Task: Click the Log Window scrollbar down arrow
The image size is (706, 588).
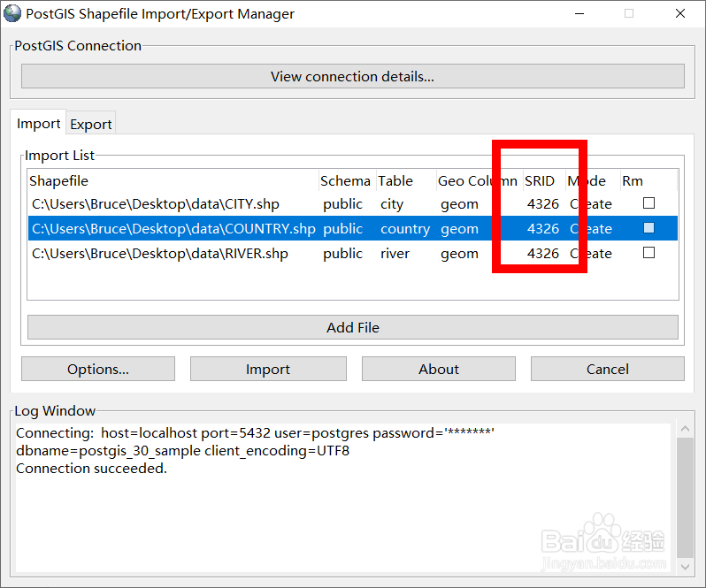Action: pyautogui.click(x=685, y=567)
